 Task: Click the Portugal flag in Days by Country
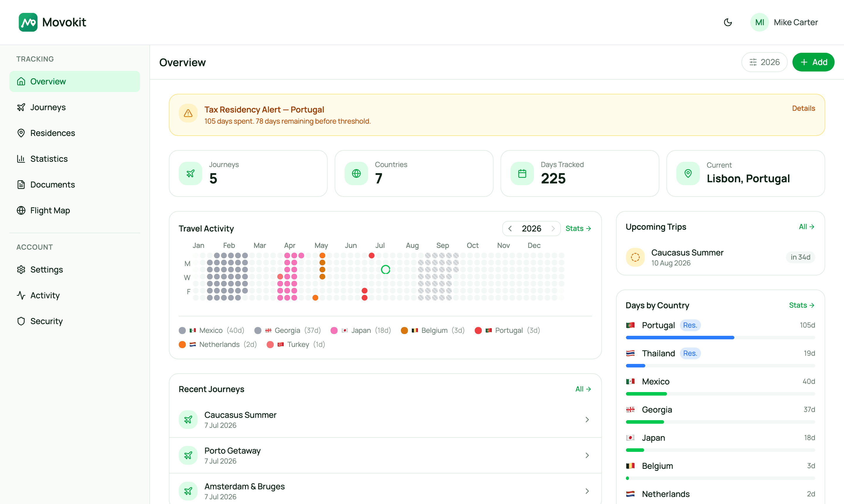coord(630,325)
